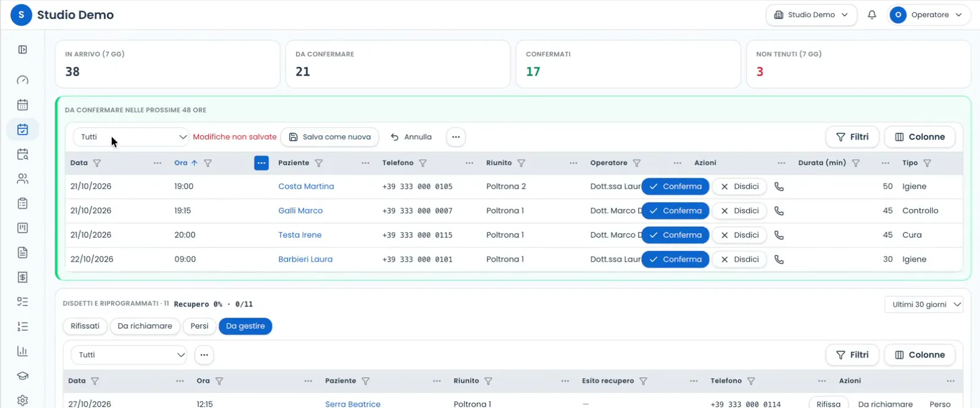Open patient Barbieri Laura link
The height and width of the screenshot is (408, 980).
click(x=305, y=259)
